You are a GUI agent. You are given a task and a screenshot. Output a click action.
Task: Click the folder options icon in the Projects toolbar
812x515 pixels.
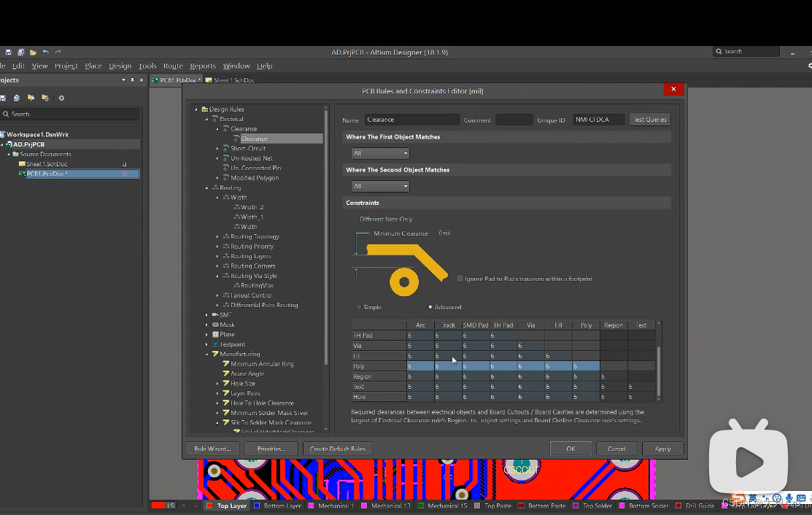click(45, 98)
